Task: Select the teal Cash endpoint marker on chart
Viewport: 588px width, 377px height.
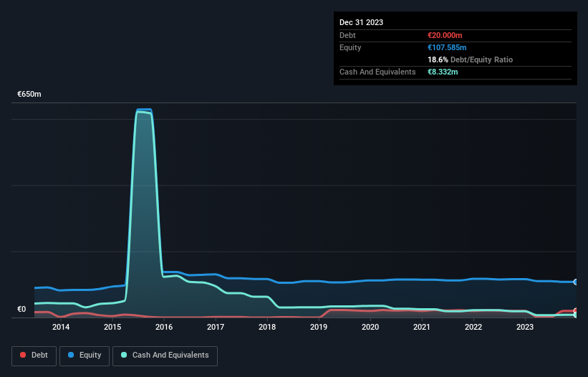Action: point(576,315)
